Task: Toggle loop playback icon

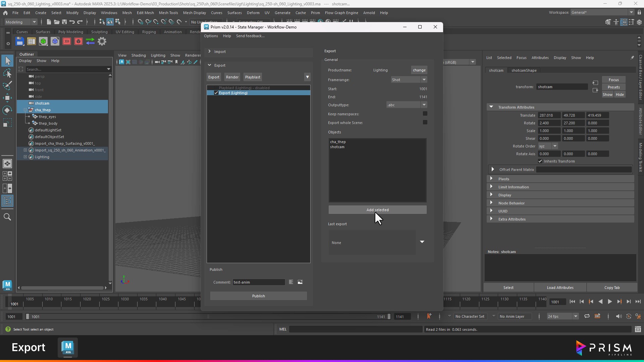Action: [x=587, y=316]
